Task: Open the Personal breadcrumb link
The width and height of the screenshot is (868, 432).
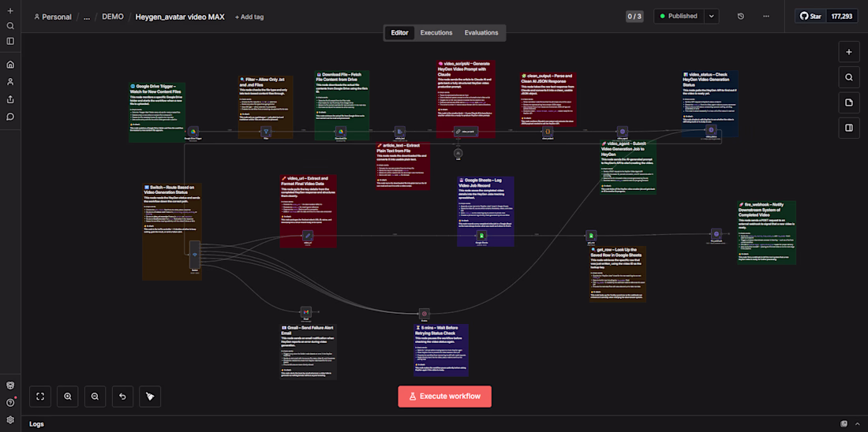Action: 53,17
